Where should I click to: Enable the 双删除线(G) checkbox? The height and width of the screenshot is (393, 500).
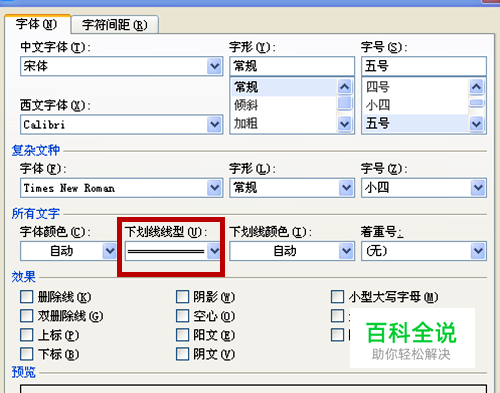(27, 316)
